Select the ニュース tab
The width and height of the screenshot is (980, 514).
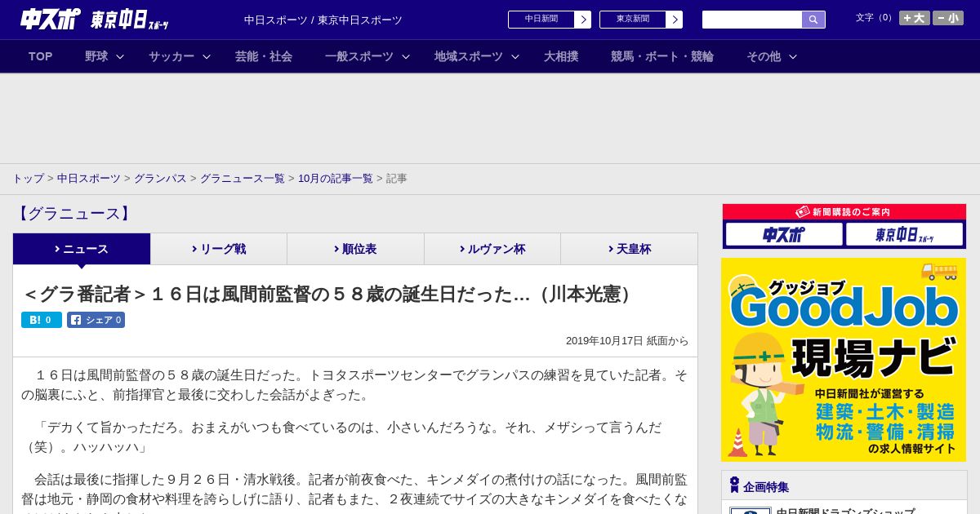coord(82,249)
